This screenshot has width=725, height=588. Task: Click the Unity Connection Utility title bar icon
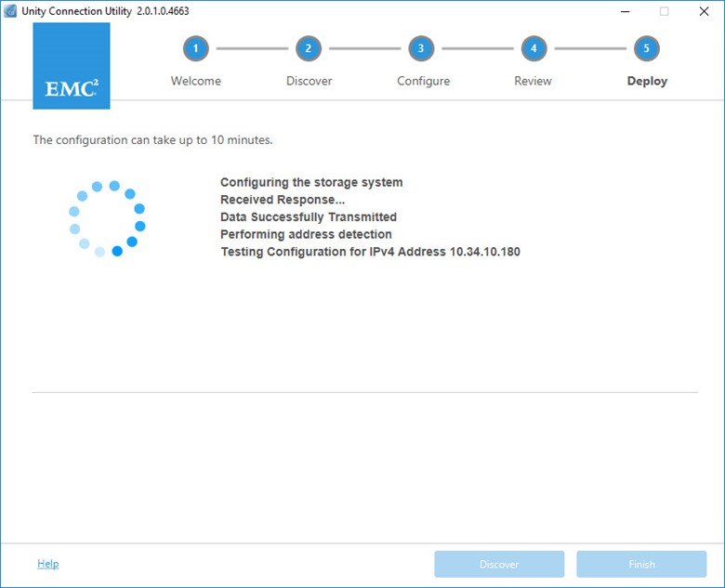(9, 11)
